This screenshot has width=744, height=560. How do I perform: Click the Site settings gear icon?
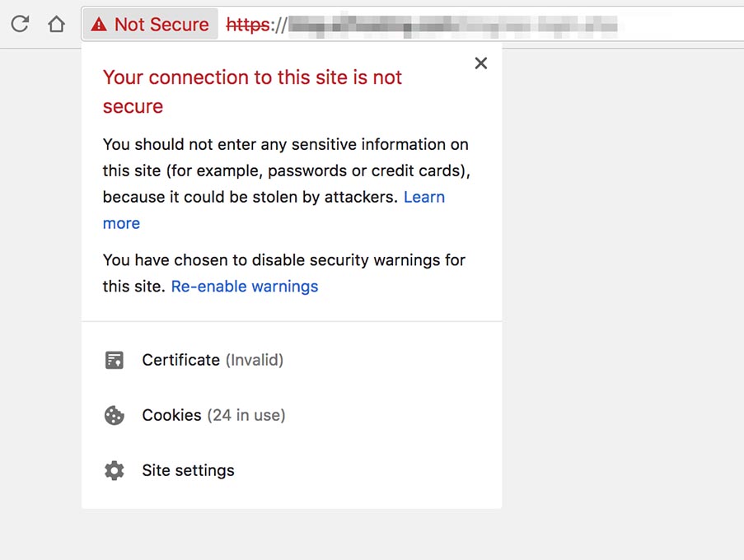[x=115, y=470]
